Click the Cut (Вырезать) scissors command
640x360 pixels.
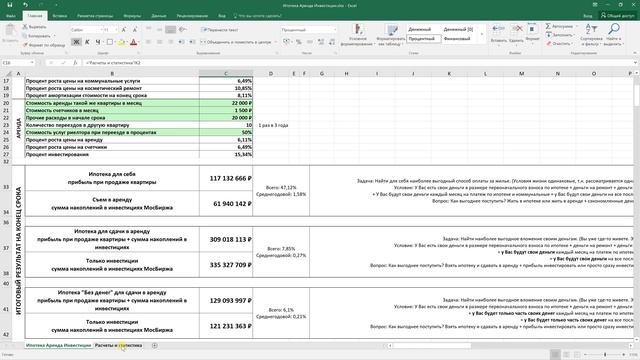click(34, 27)
